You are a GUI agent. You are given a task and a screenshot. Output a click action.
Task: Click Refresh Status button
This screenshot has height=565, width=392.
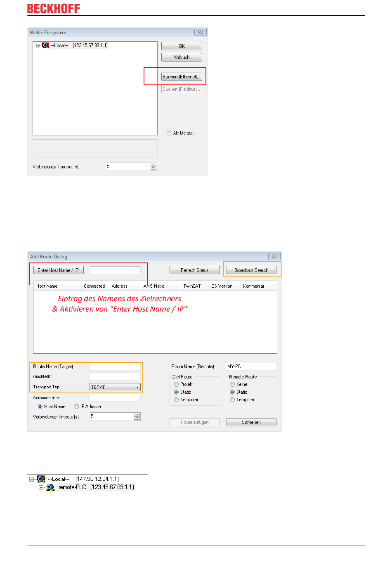pos(195,270)
